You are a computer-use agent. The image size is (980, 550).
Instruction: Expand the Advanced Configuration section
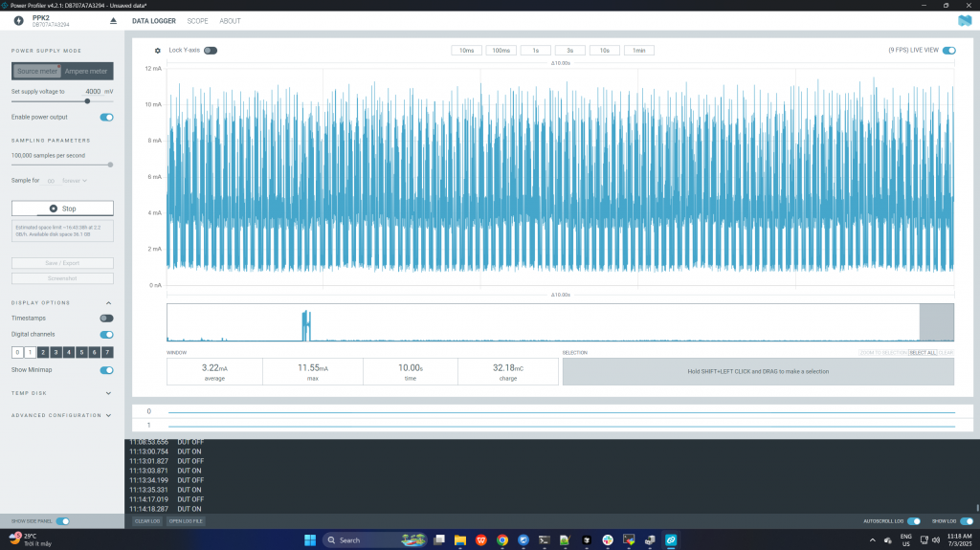pyautogui.click(x=107, y=415)
